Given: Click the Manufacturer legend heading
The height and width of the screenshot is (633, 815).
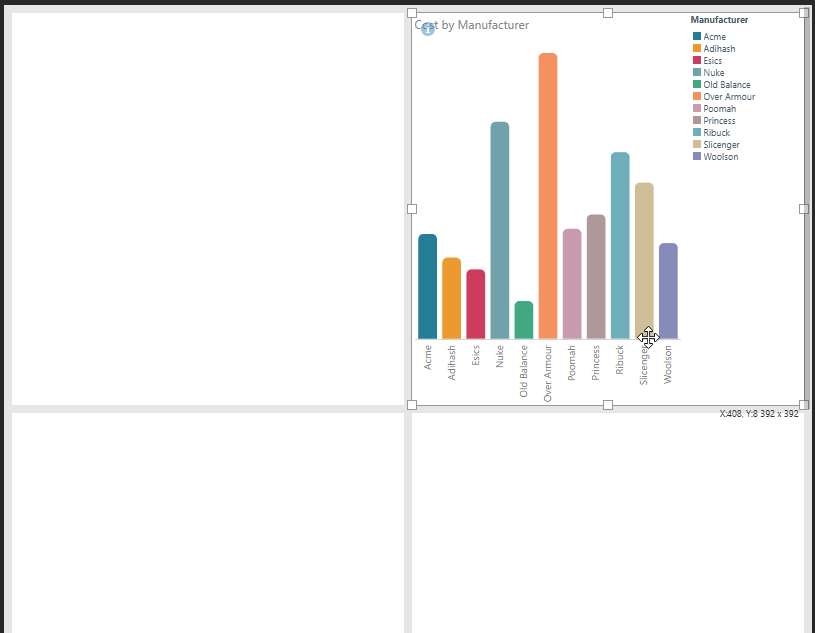Looking at the screenshot, I should coord(719,20).
